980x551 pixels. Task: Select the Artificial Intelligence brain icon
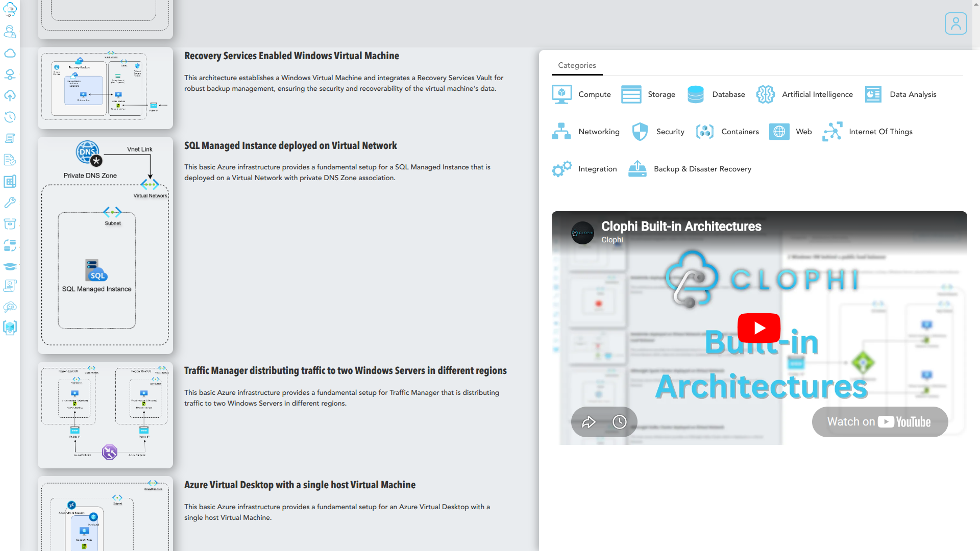765,94
